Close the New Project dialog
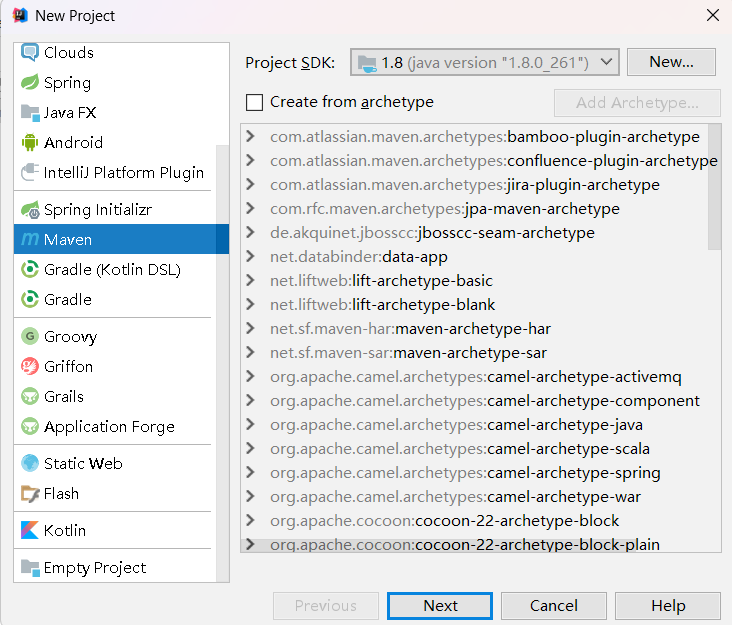Screen dimensions: 732x625 (x=712, y=15)
